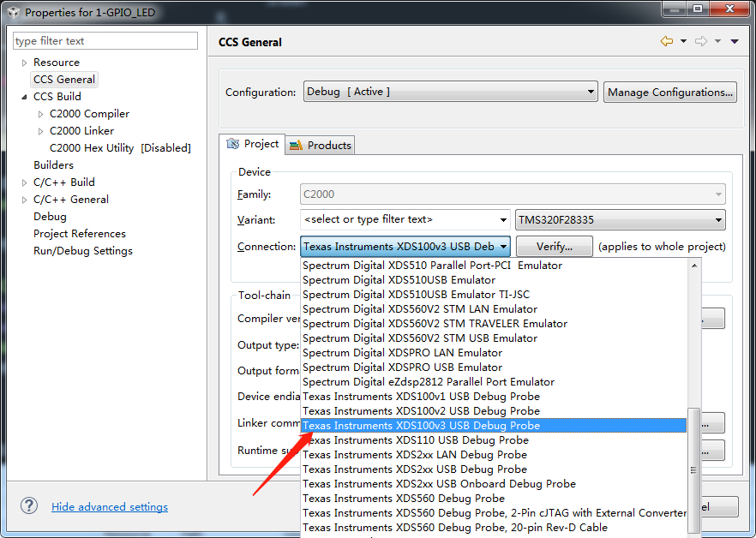This screenshot has width=756, height=538.
Task: Select CCS General in the tree
Action: point(64,80)
